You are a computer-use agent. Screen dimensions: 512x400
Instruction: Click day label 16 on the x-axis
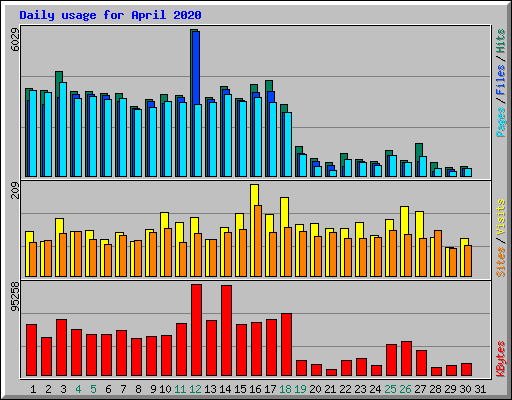click(x=255, y=389)
